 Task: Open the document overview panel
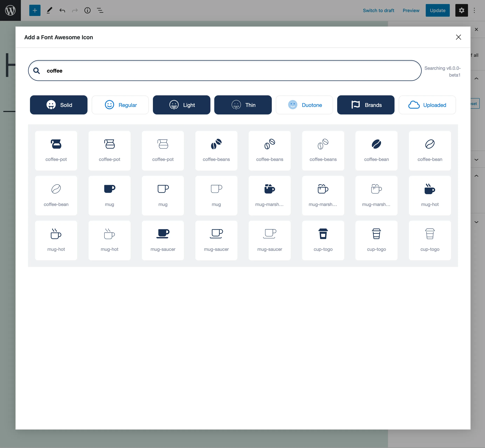(x=100, y=10)
